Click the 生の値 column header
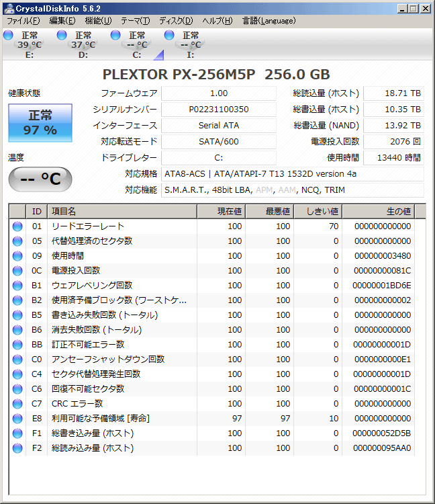This screenshot has height=504, width=435. 379,212
